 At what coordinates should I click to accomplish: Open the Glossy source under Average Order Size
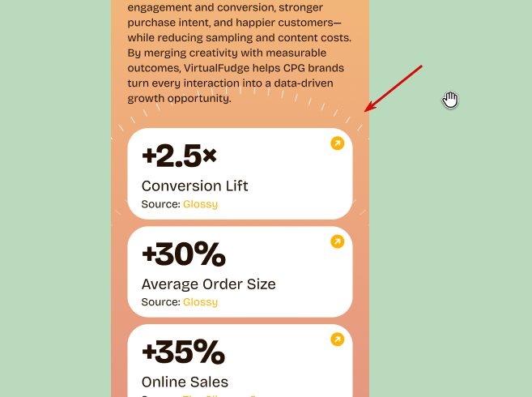point(200,302)
